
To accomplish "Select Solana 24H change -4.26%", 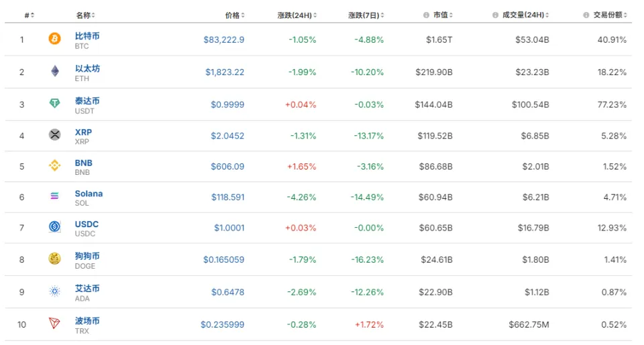I will click(x=301, y=198).
